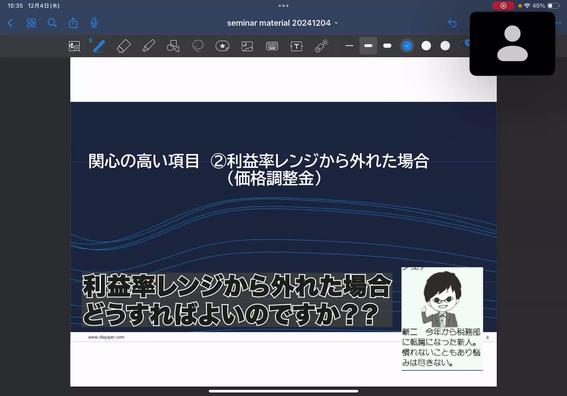Viewport: 567px width, 396px height.
Task: Open the page thumbnails grid view
Action: pos(31,23)
